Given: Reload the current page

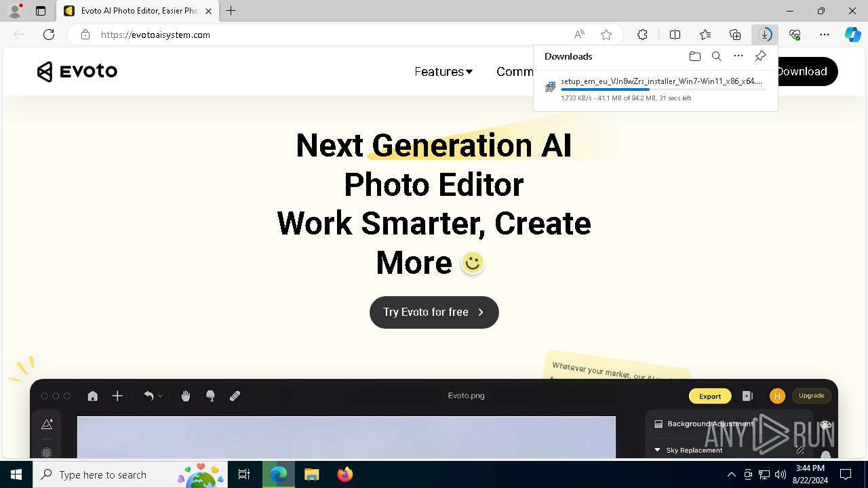Looking at the screenshot, I should (49, 35).
